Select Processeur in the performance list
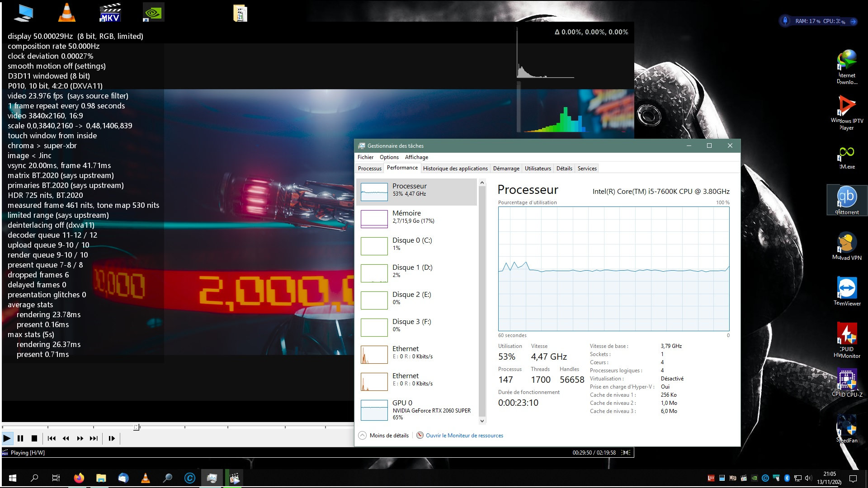868x488 pixels. click(417, 192)
